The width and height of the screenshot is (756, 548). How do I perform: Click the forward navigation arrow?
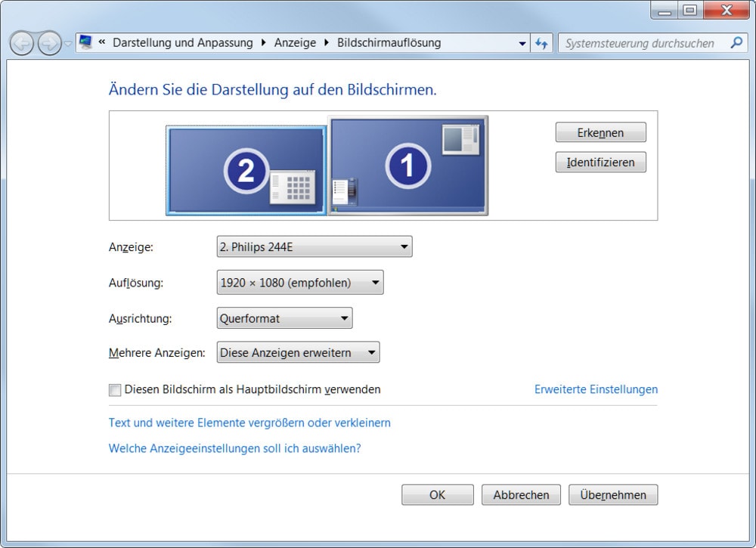(49, 44)
